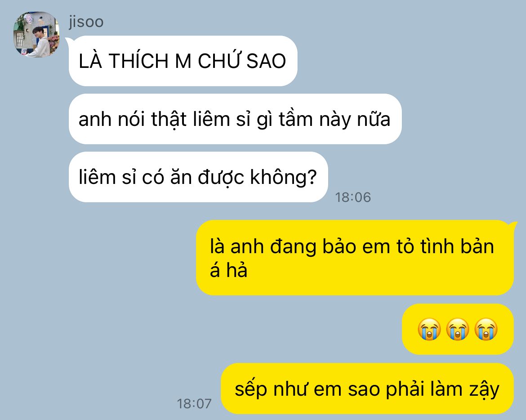
Task: Click the 18:07 timestamp
Action: pos(194,403)
